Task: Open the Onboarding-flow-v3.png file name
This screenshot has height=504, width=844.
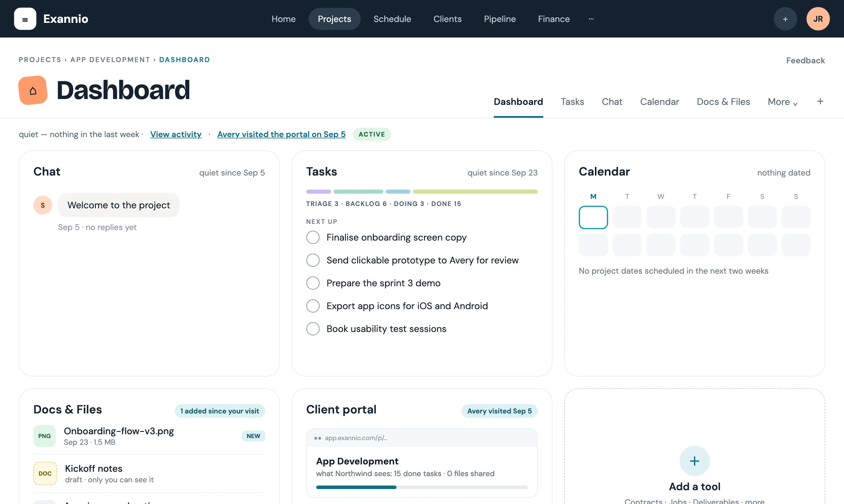Action: (118, 431)
